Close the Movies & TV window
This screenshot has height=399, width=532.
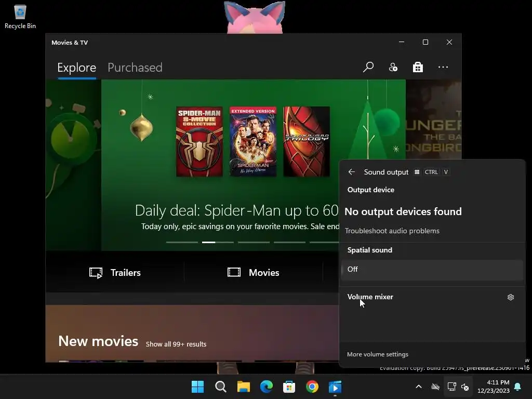pyautogui.click(x=449, y=42)
